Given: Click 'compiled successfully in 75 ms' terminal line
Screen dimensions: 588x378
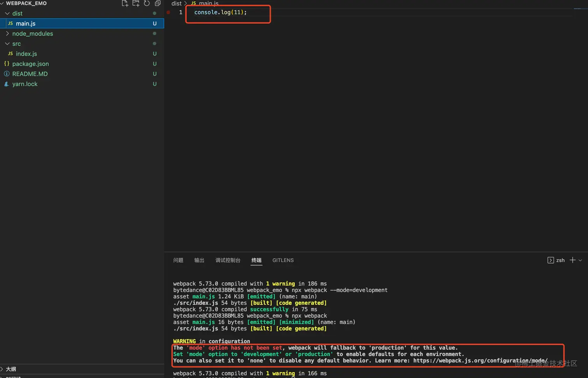Looking at the screenshot, I should [x=269, y=309].
